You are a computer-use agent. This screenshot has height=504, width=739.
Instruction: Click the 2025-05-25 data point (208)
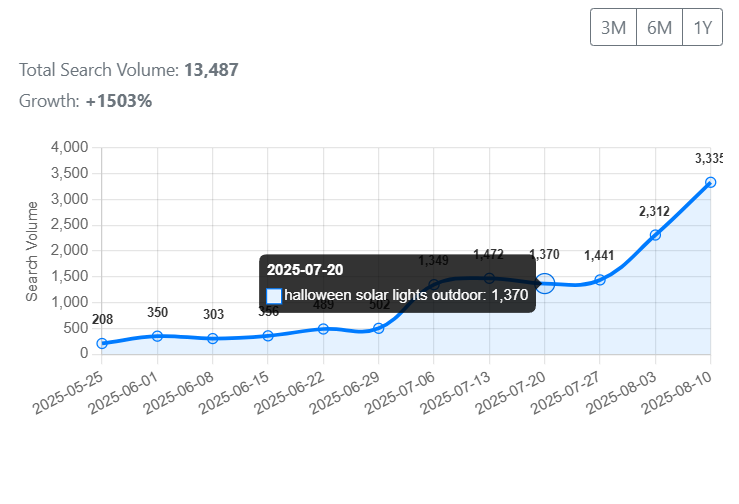[x=102, y=343]
